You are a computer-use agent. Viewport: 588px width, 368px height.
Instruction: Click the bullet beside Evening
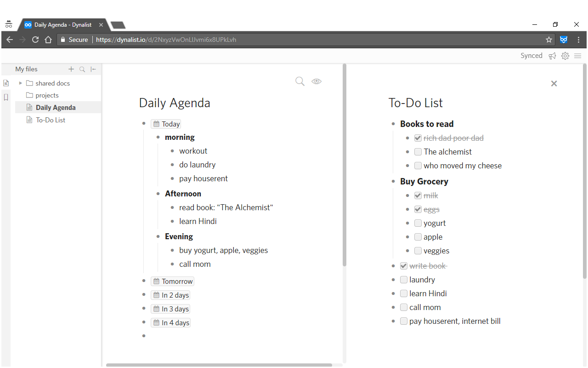pyautogui.click(x=158, y=236)
